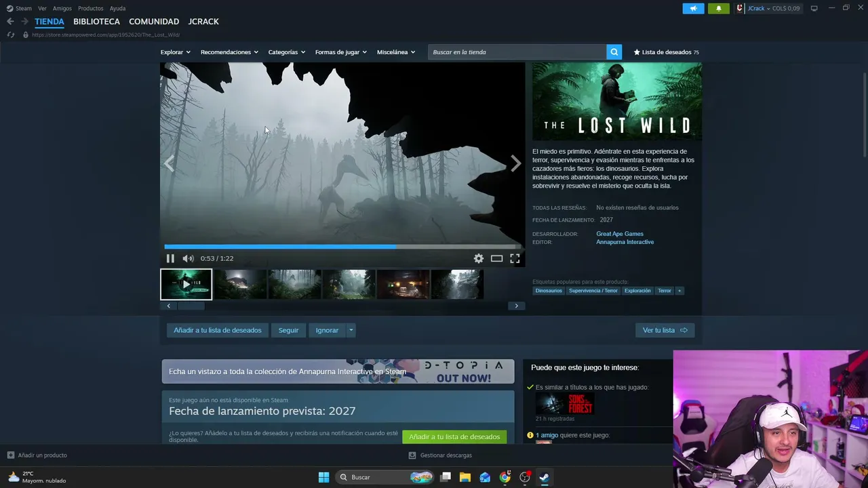Go to the TIENDA tab
868x488 pixels.
(50, 22)
